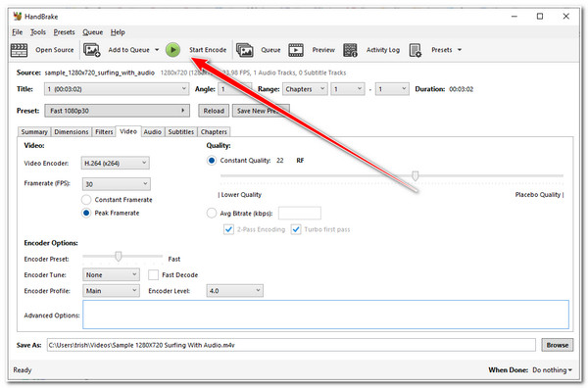This screenshot has width=588, height=388.
Task: Open the Help menu
Action: pos(118,32)
